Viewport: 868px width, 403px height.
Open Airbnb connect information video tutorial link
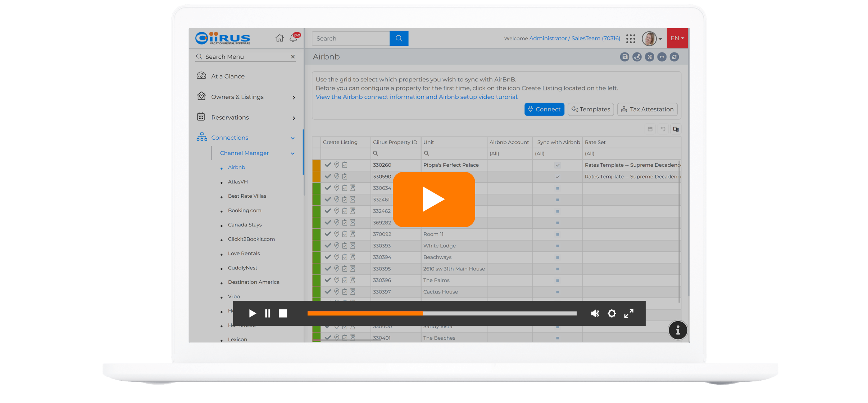[x=416, y=97]
